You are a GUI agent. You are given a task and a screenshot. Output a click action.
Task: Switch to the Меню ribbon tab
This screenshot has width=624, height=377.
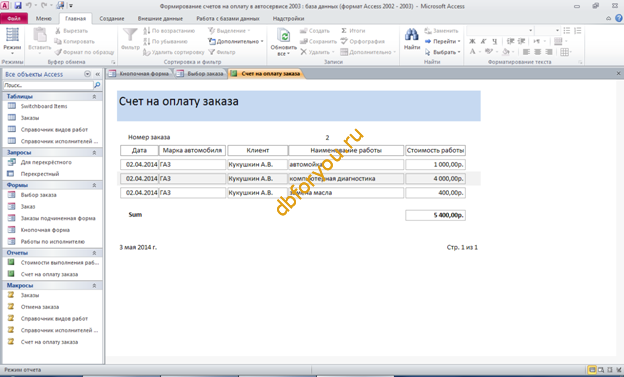click(43, 18)
